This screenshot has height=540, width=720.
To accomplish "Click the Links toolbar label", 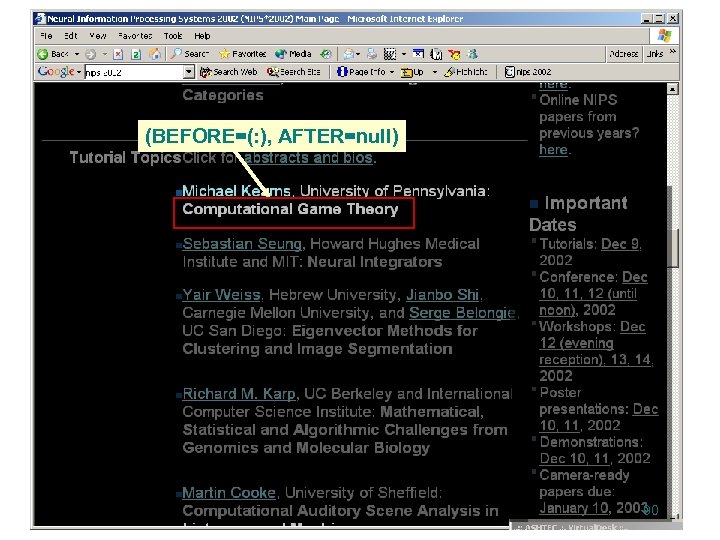I will (655, 54).
